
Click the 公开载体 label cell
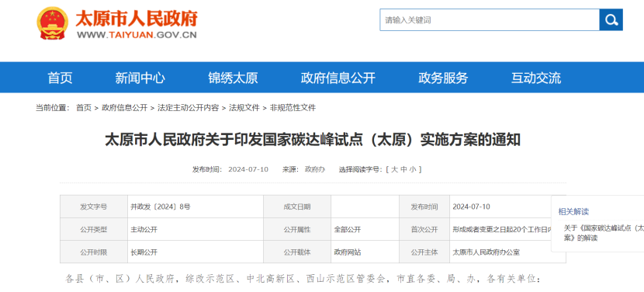[x=297, y=252]
